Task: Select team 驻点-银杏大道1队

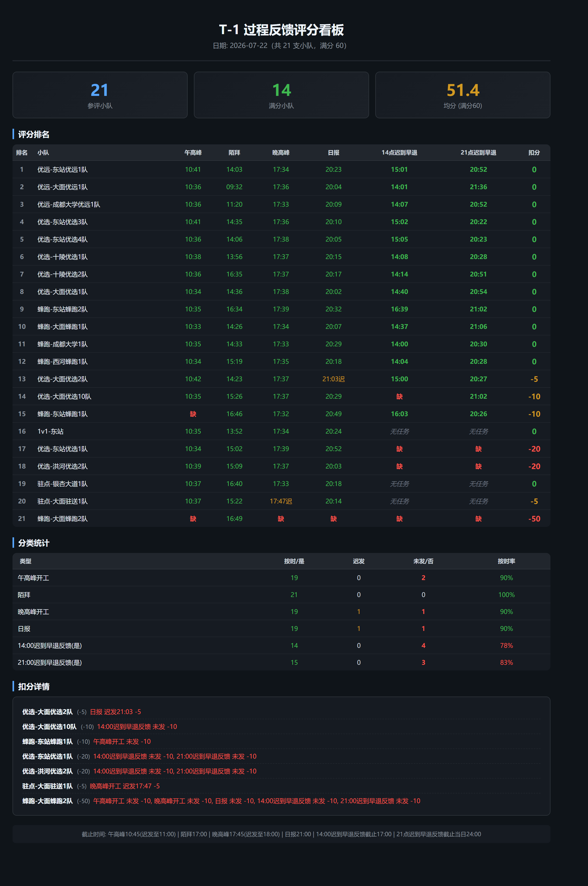Action: [63, 484]
